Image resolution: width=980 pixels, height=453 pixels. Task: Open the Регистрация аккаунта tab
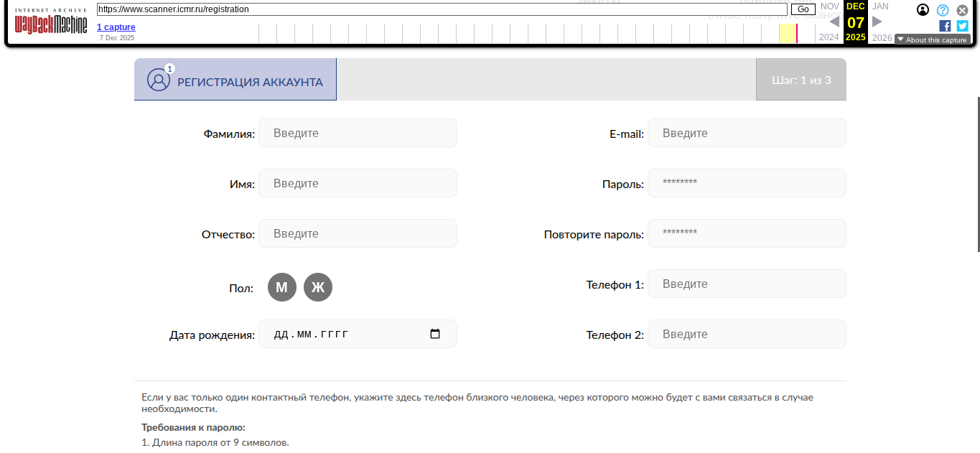[235, 80]
